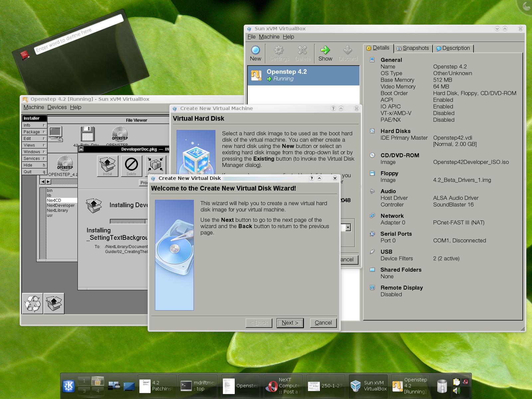Open the hard disk size dropdown
This screenshot has height=399, width=532.
pos(347,227)
